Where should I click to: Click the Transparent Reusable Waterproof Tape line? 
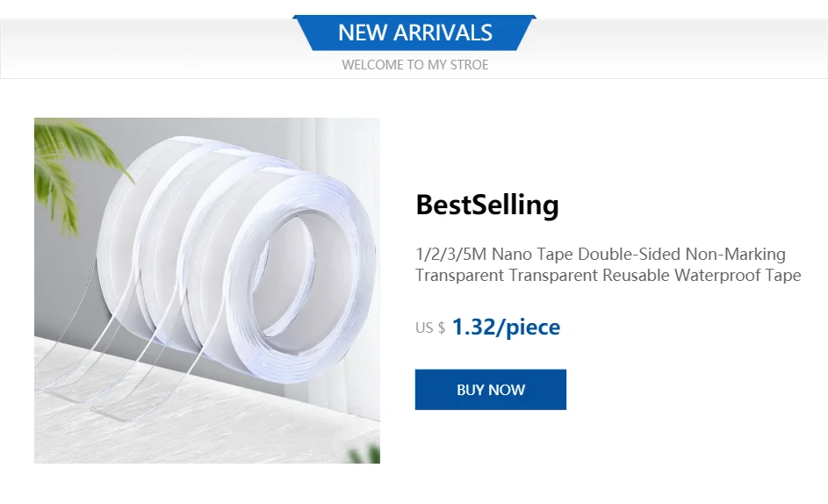point(608,275)
